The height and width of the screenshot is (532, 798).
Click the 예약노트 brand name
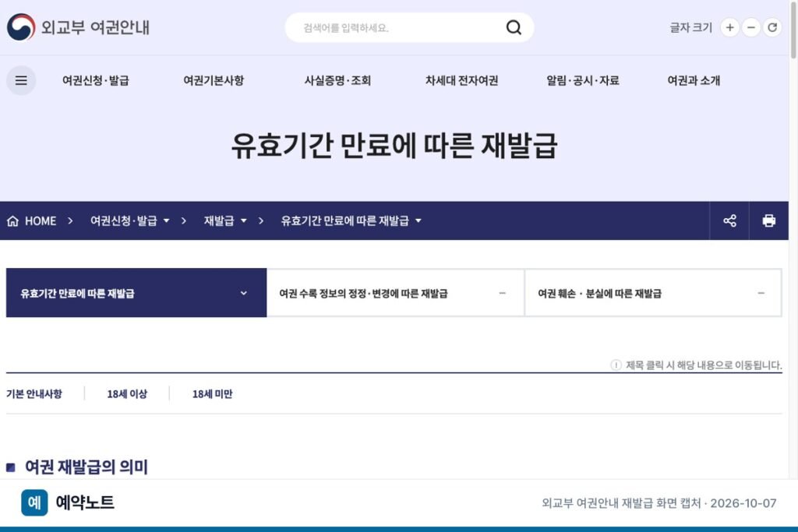85,502
